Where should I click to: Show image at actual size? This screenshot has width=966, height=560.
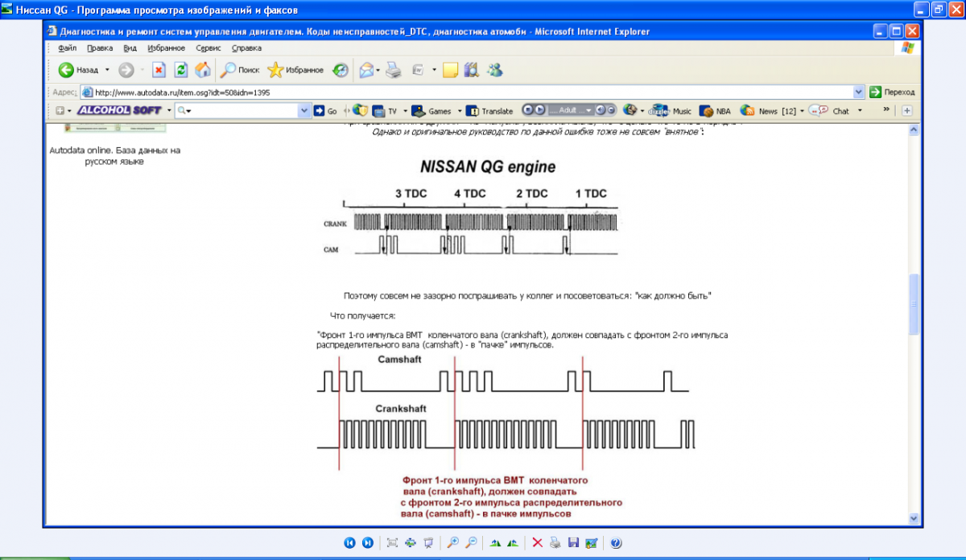[410, 543]
